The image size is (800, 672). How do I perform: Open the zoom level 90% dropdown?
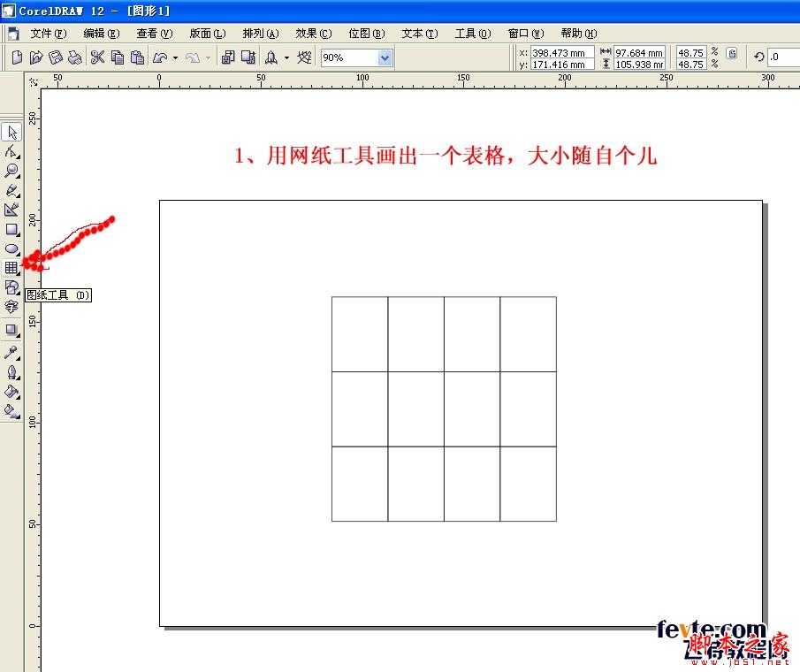click(x=385, y=57)
